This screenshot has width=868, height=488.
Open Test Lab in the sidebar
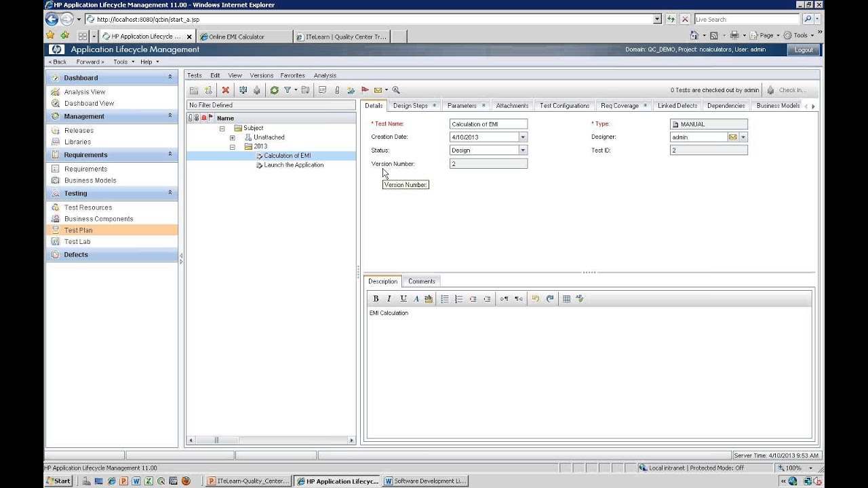click(x=77, y=241)
